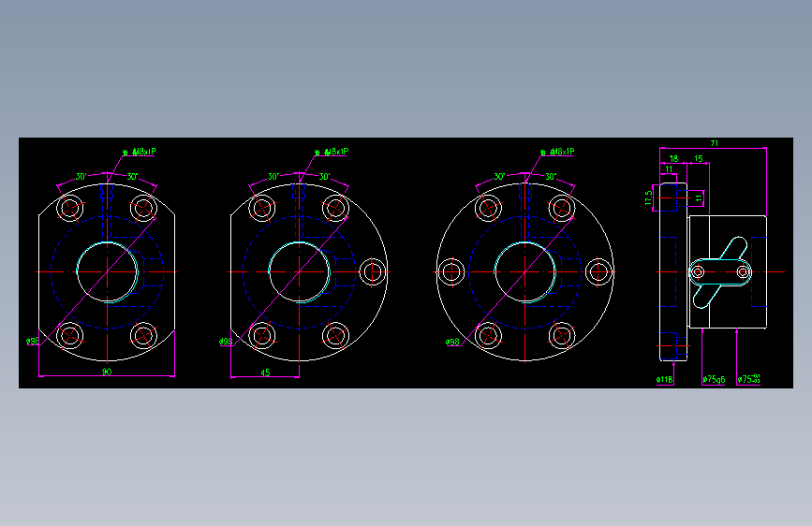The image size is (812, 526).
Task: Select "M8x1P" label above the single-flat flange
Action: [335, 152]
